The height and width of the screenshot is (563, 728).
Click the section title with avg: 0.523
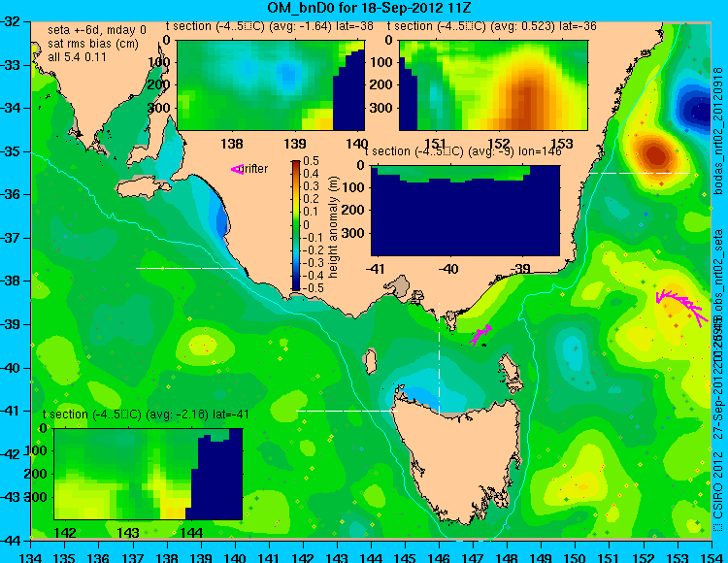[492, 26]
